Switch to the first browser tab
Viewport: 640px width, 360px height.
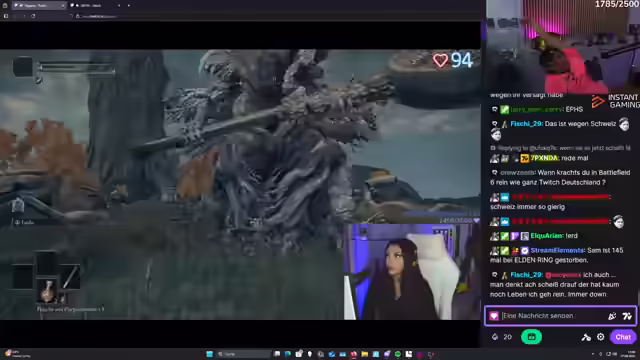point(38,5)
